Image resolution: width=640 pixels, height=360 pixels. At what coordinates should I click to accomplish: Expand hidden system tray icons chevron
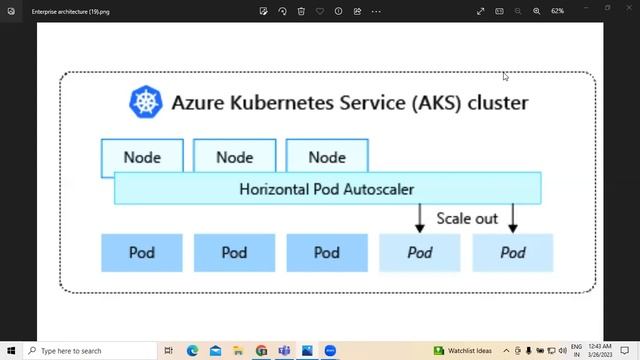click(506, 351)
